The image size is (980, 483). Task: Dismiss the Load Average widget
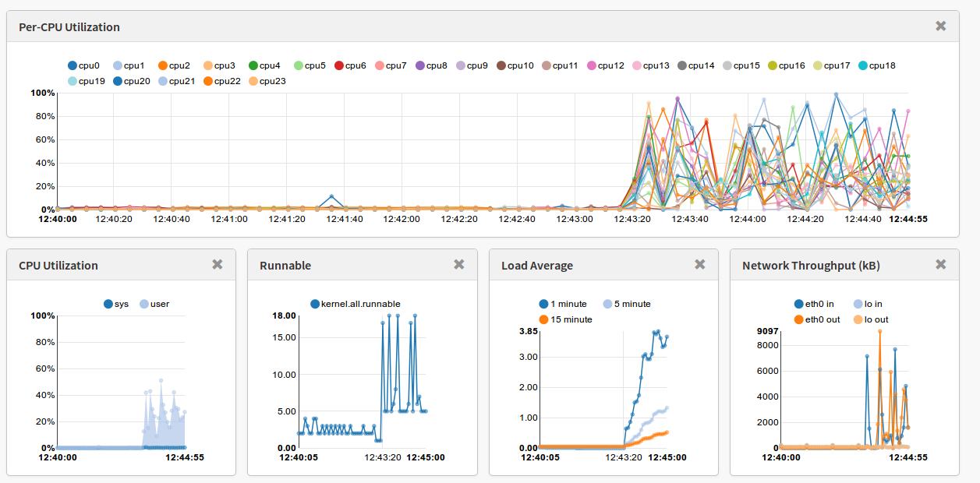pyautogui.click(x=699, y=265)
